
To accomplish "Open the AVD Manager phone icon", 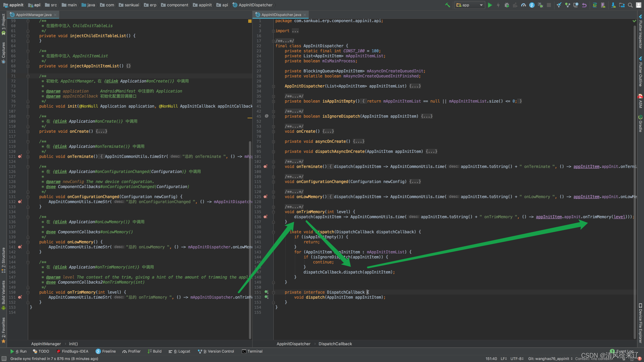I will pyautogui.click(x=603, y=5).
